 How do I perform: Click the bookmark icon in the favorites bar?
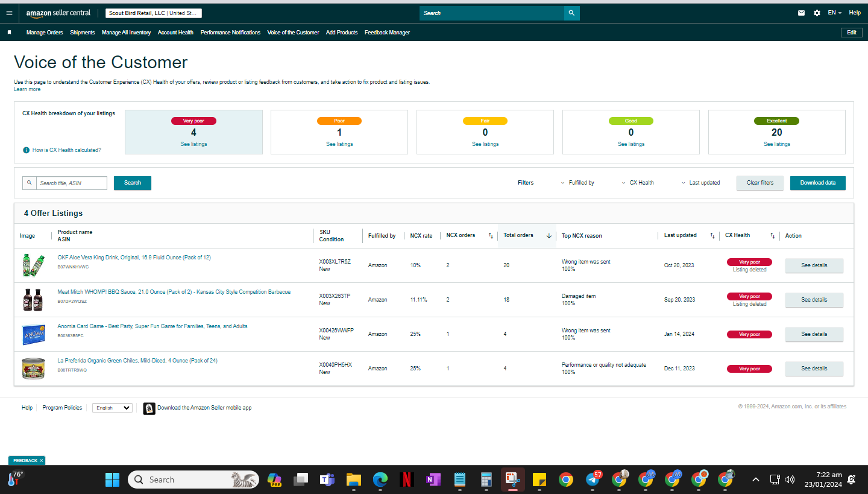9,33
